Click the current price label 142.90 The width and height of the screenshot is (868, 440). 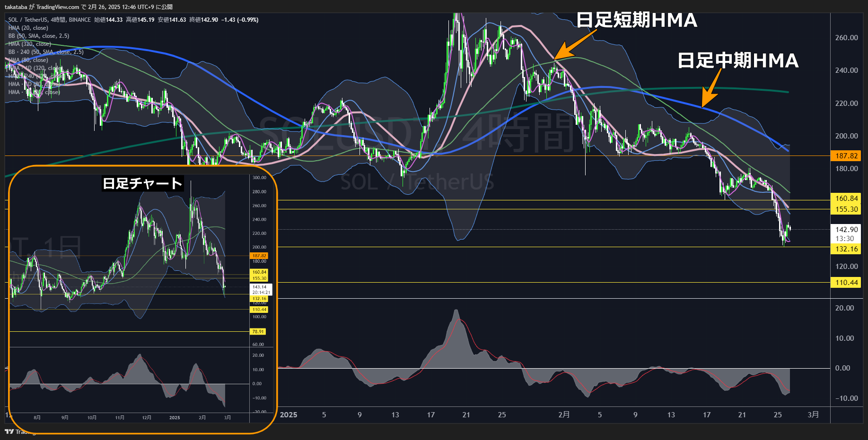click(x=846, y=230)
